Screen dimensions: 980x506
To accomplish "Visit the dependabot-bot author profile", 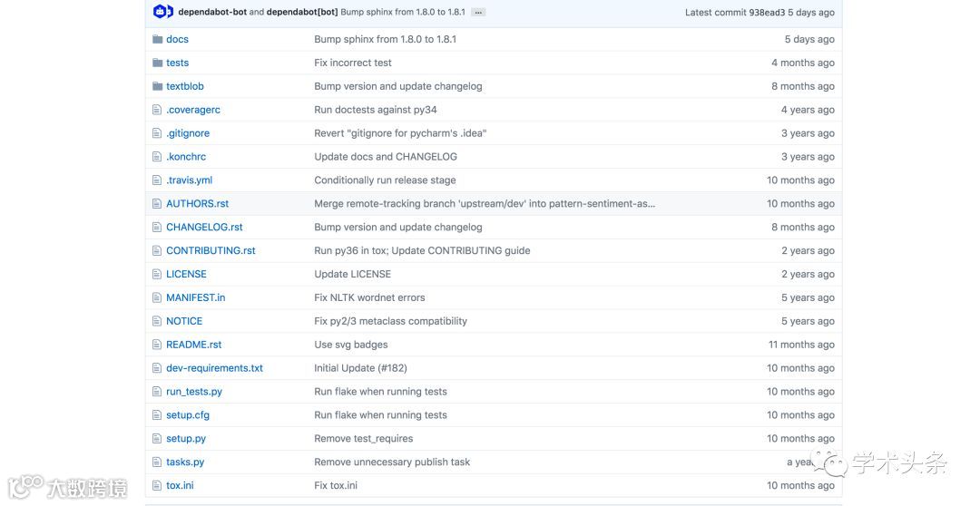I will (212, 12).
